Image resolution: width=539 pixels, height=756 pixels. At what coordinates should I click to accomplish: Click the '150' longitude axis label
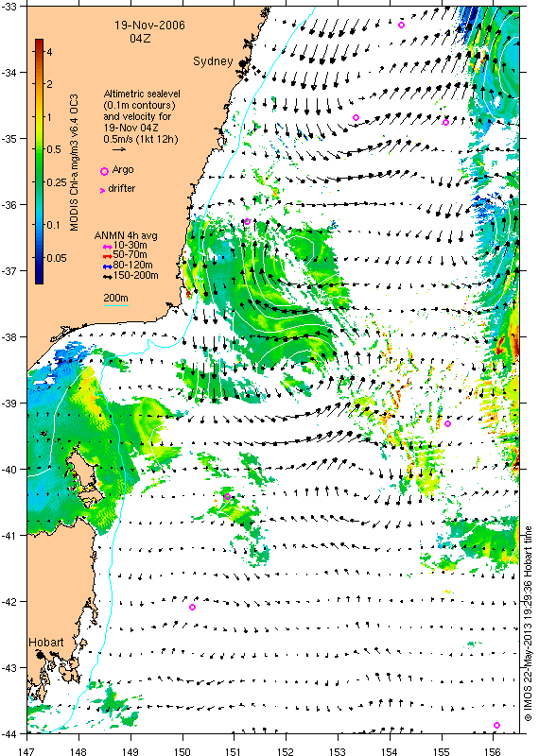click(182, 750)
